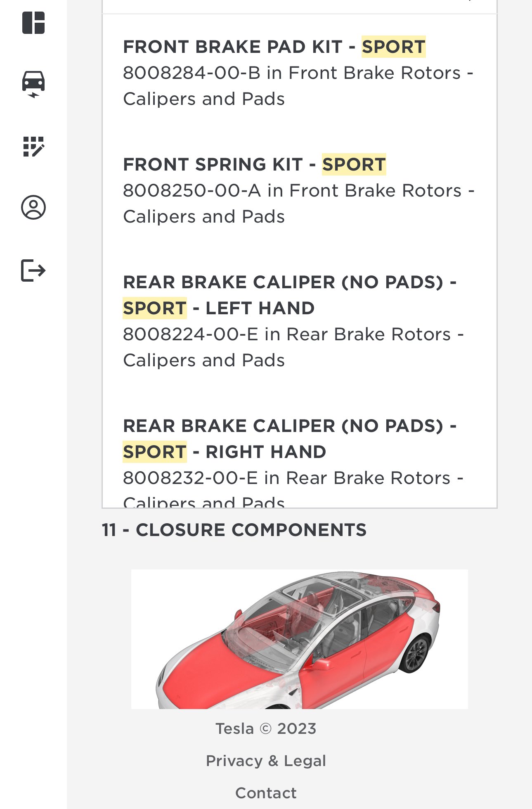The image size is (532, 809).
Task: Click the sign out icon in sidebar
Action: [33, 270]
